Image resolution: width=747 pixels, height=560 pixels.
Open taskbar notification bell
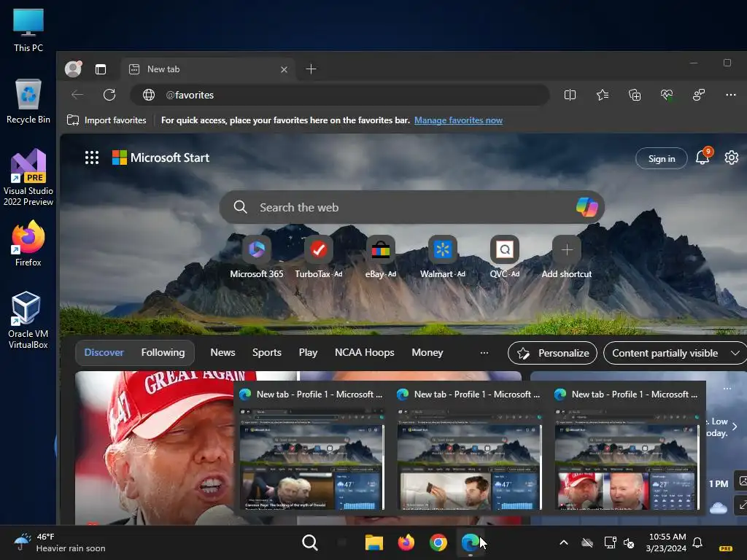697,542
